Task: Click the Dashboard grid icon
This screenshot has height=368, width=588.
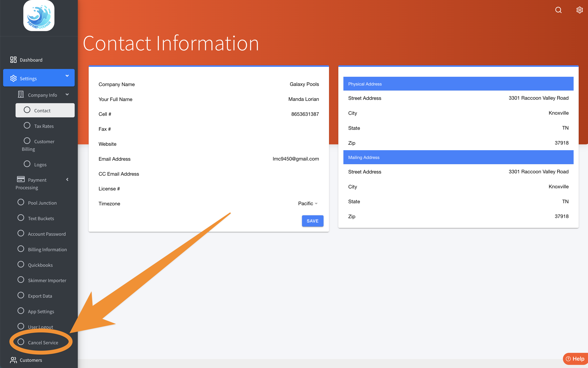Action: 13,60
